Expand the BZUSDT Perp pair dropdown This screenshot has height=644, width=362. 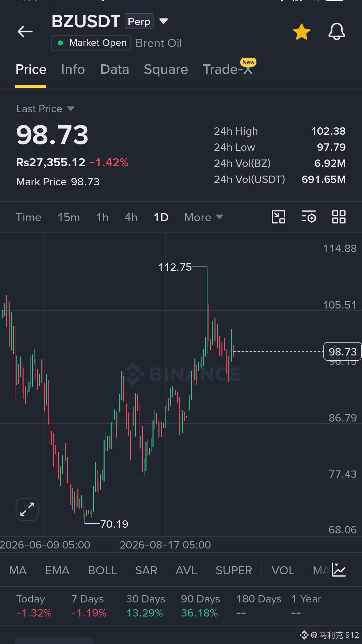(163, 21)
